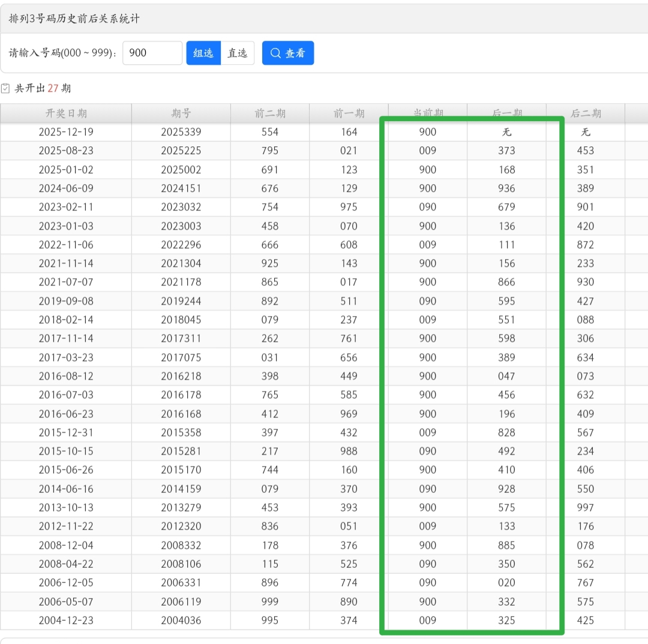The width and height of the screenshot is (648, 644).
Task: Select the 组选 mode button
Action: pyautogui.click(x=203, y=53)
